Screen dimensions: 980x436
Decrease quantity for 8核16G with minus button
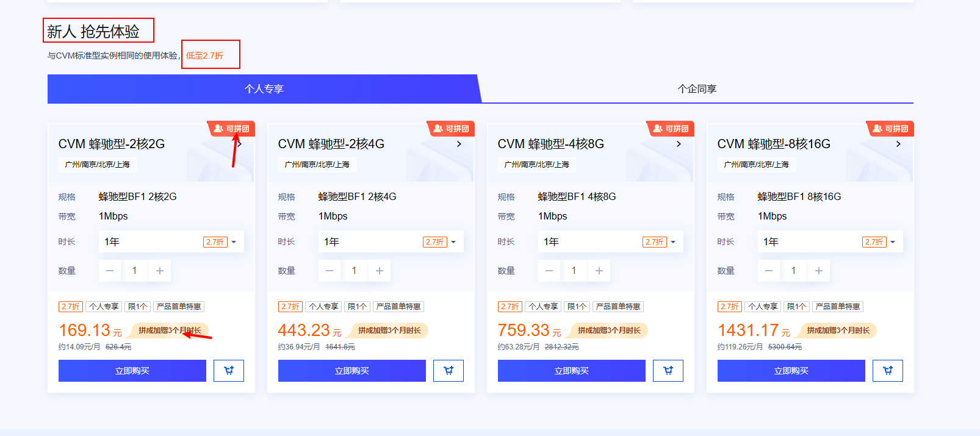pyautogui.click(x=769, y=271)
